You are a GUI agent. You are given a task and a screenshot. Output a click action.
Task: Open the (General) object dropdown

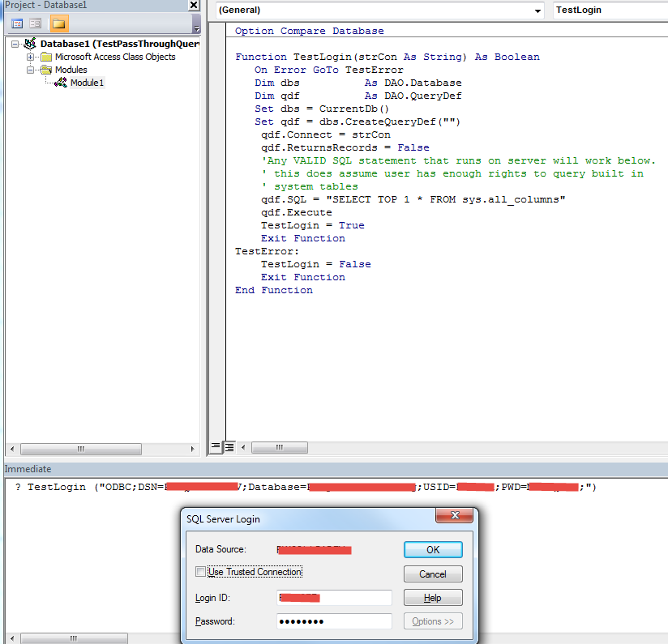[538, 11]
